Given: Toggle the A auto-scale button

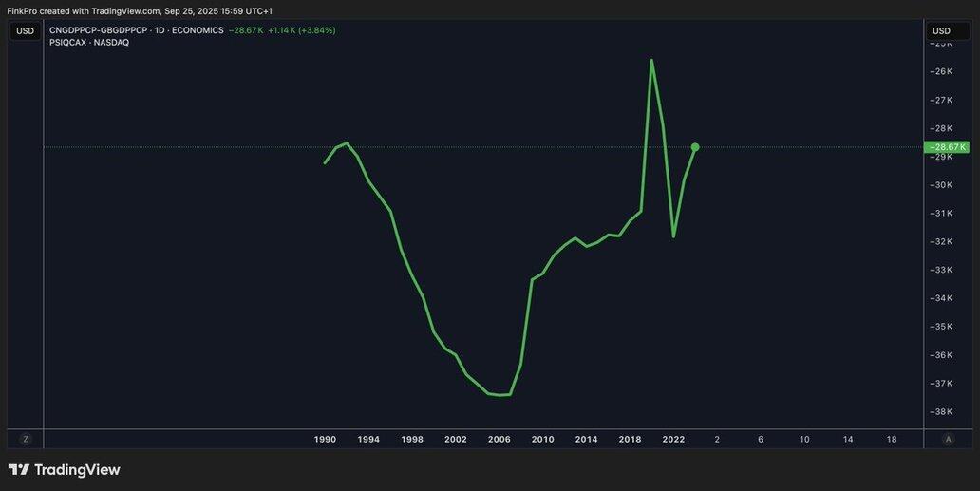Looking at the screenshot, I should pos(948,439).
